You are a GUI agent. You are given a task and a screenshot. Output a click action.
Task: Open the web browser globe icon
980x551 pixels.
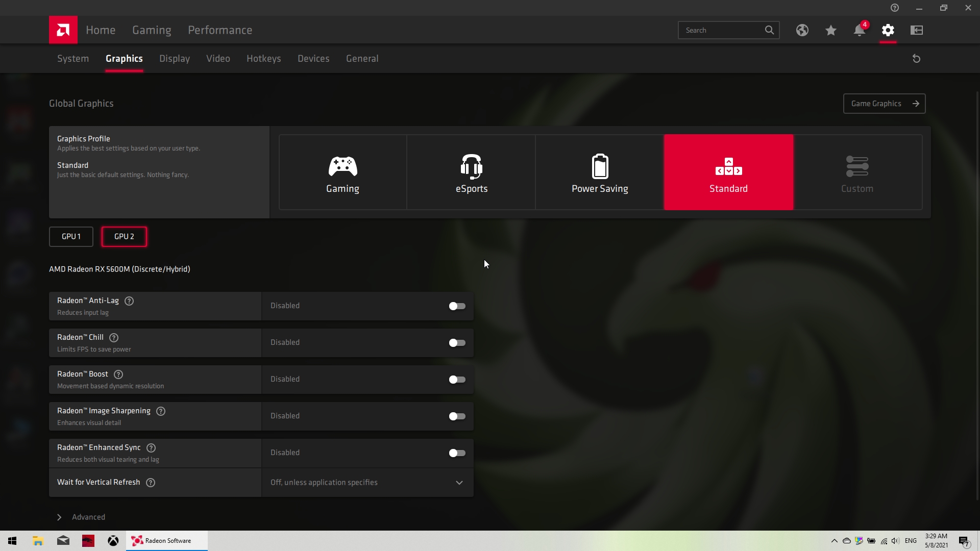point(802,31)
